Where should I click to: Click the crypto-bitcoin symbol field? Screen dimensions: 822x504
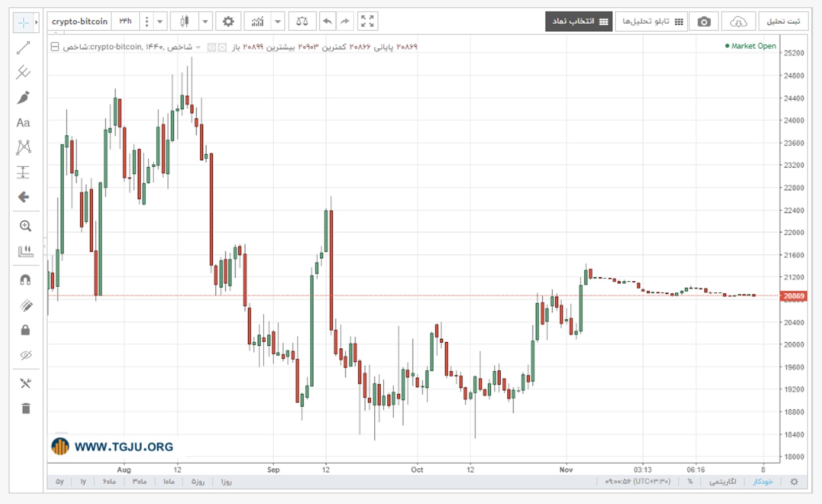click(x=80, y=22)
